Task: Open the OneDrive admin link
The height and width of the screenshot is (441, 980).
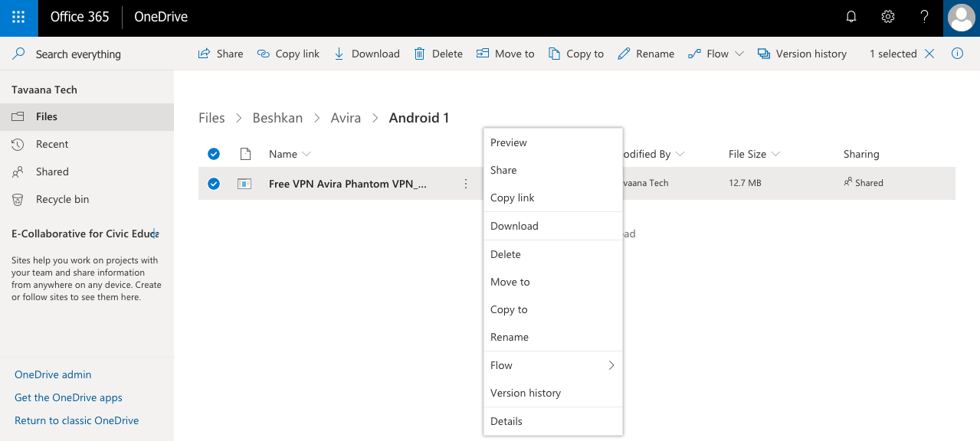Action: coord(53,374)
